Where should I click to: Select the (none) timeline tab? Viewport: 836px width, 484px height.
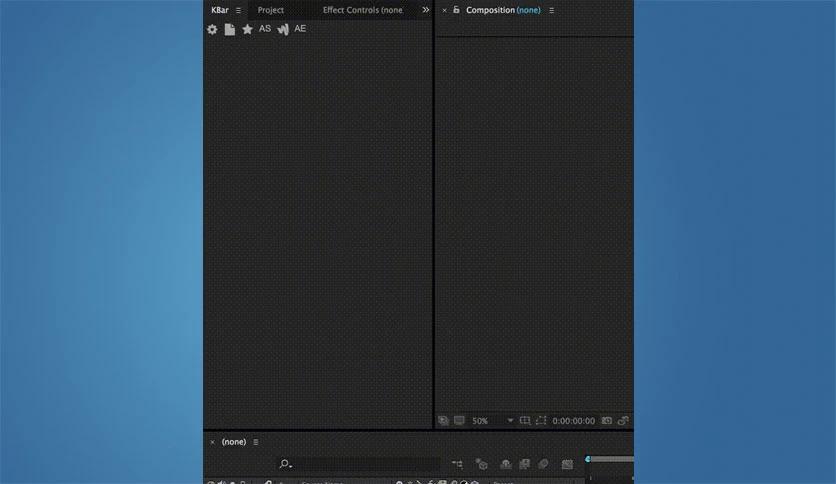pos(234,442)
